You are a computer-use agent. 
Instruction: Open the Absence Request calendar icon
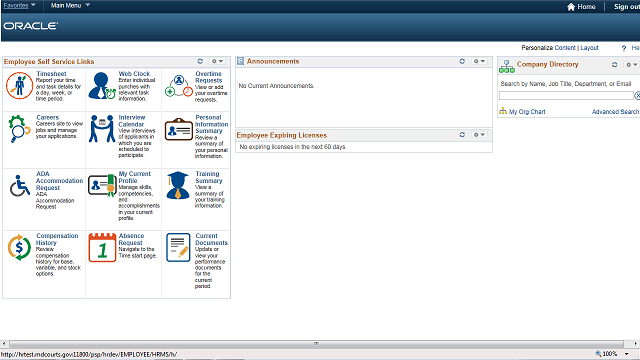(x=102, y=247)
